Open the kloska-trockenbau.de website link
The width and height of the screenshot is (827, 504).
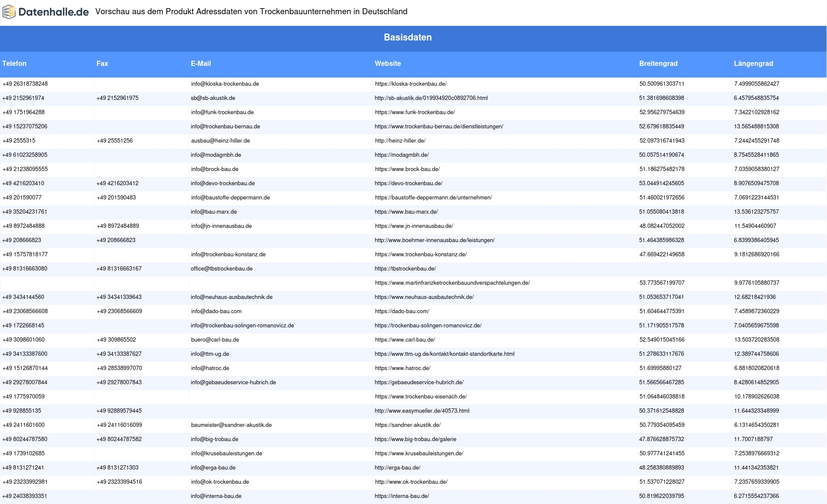tap(411, 84)
